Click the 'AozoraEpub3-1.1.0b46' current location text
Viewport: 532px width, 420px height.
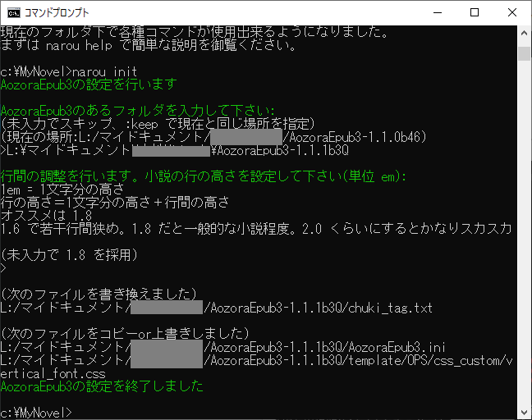click(x=354, y=137)
